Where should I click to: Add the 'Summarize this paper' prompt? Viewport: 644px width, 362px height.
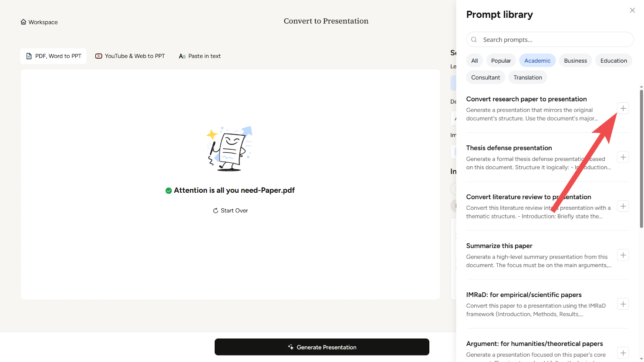click(x=623, y=255)
